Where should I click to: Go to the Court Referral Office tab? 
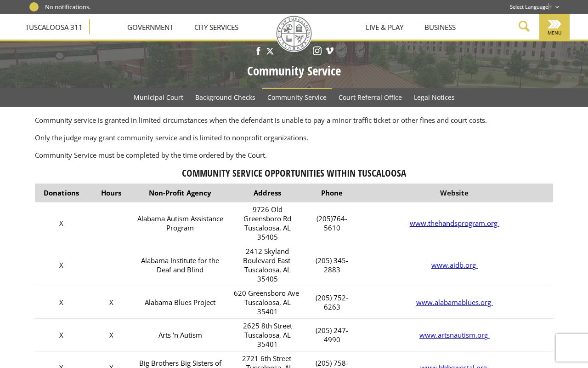tap(370, 98)
